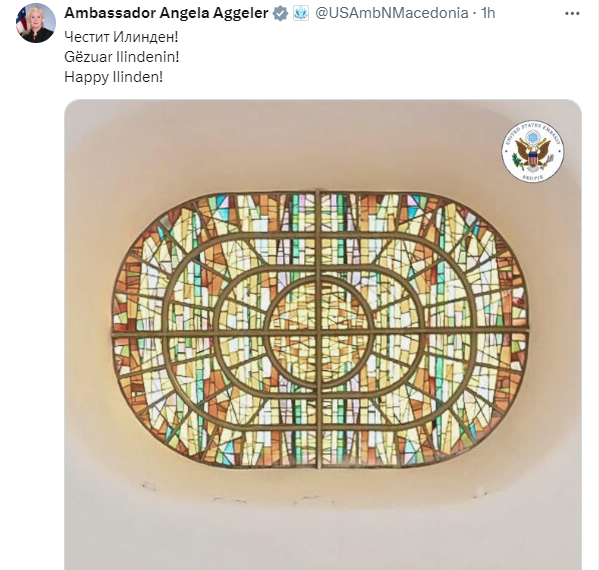Viewport: 599px width, 570px height.
Task: Click the United States Embassy Skopje seal
Action: (x=533, y=151)
